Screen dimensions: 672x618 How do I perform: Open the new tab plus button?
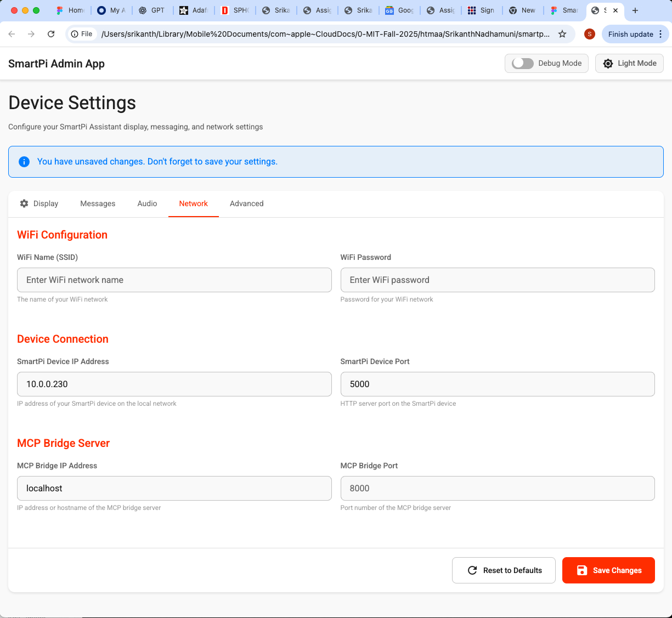(x=635, y=10)
